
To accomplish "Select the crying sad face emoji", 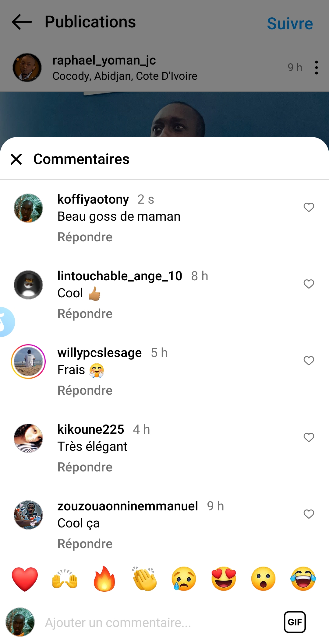I will (x=184, y=579).
